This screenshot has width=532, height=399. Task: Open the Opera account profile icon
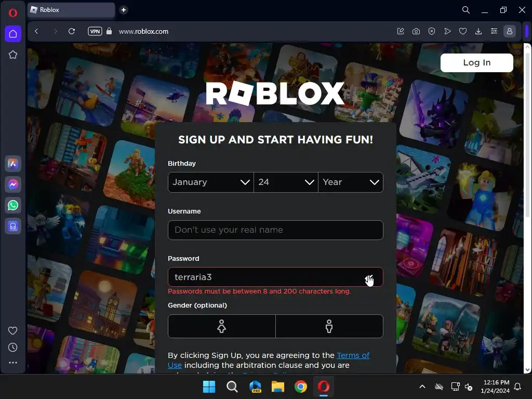pos(510,31)
